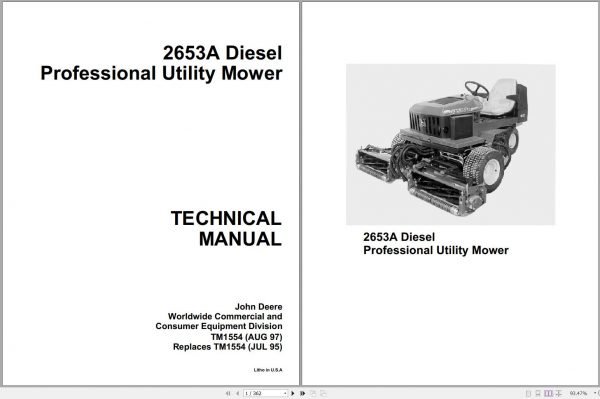600x399 pixels.
Task: Go to the previous page
Action: coord(237,393)
